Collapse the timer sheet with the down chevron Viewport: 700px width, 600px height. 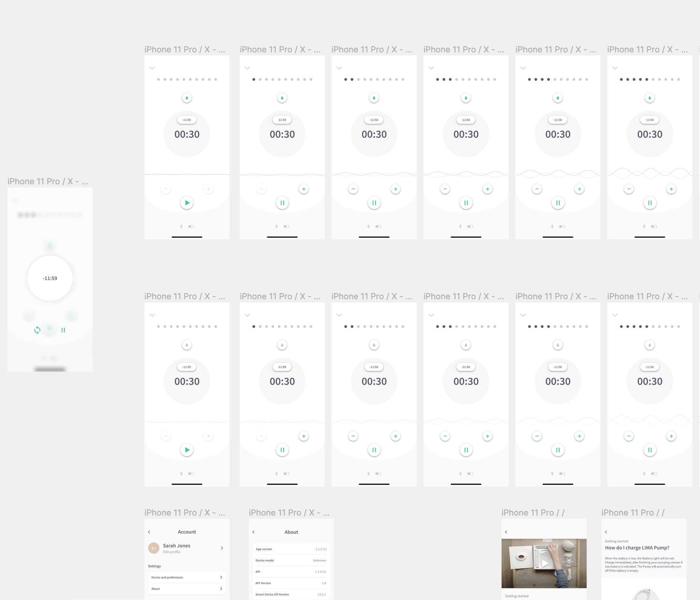click(x=152, y=68)
